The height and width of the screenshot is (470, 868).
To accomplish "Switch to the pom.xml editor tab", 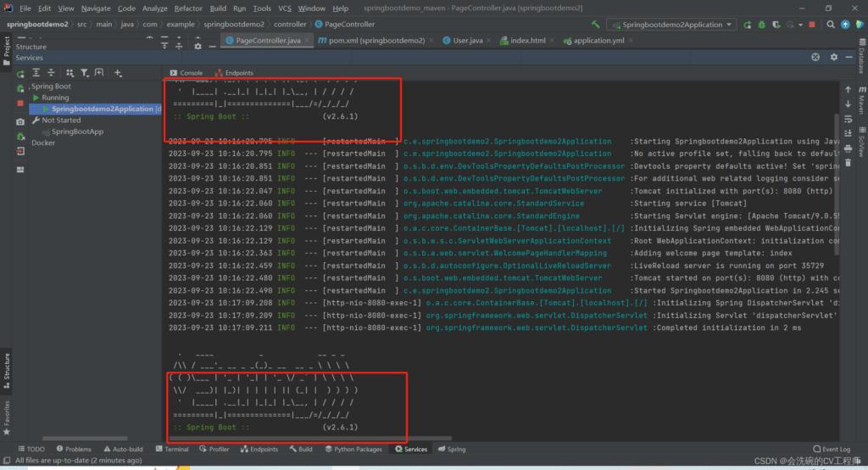I will click(376, 40).
